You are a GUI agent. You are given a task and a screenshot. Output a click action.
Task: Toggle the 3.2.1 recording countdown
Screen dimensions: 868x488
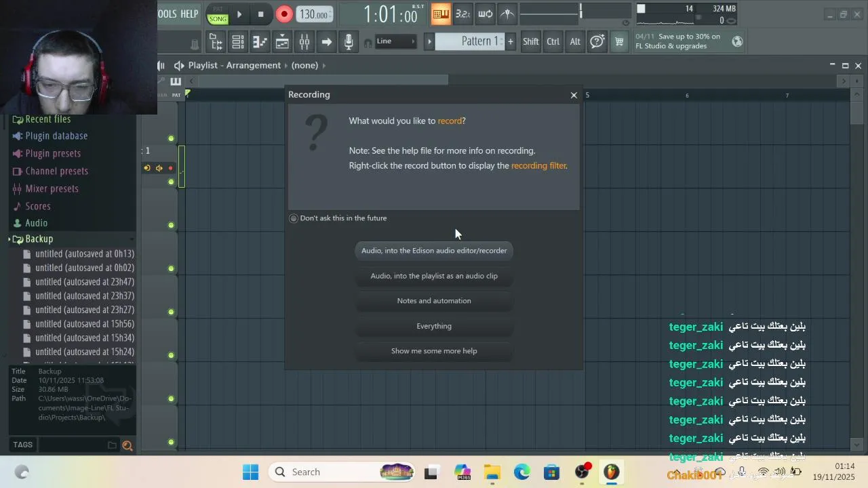[x=463, y=14]
